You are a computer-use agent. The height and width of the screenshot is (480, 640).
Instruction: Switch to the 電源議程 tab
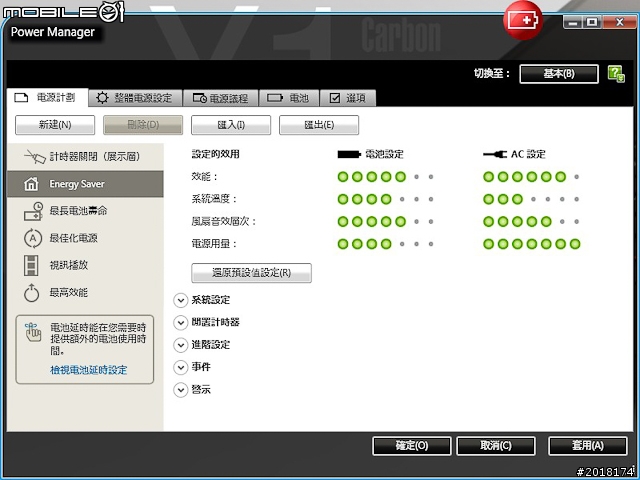(x=221, y=98)
